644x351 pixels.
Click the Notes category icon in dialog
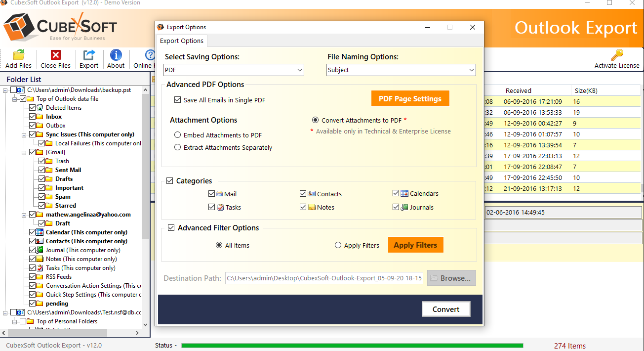click(312, 207)
